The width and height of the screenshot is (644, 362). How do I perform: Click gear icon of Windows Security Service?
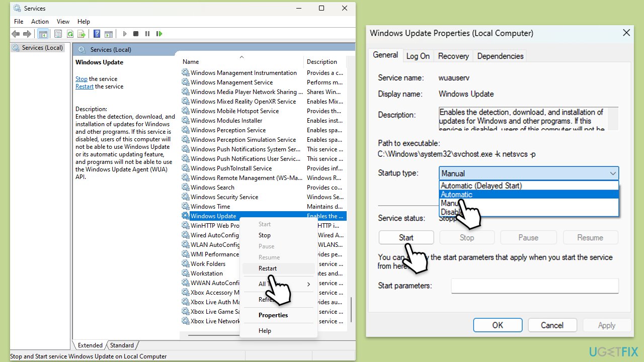point(186,197)
